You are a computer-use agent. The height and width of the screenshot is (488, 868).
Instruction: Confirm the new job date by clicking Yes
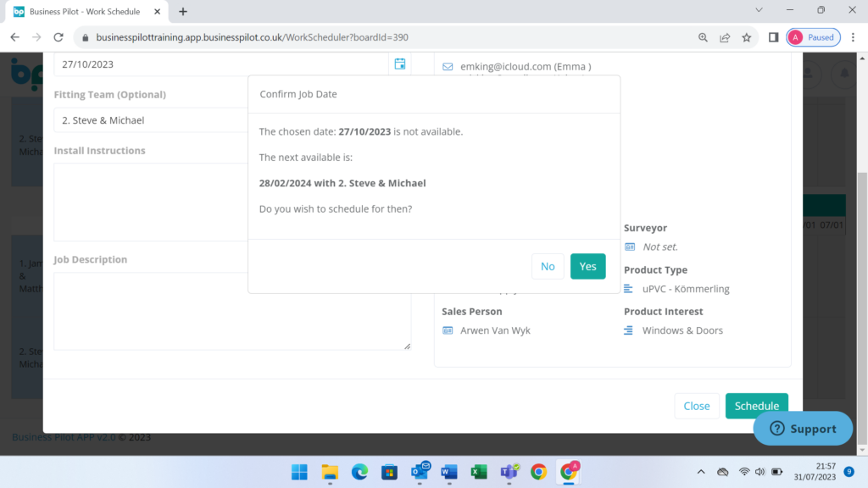(587, 266)
